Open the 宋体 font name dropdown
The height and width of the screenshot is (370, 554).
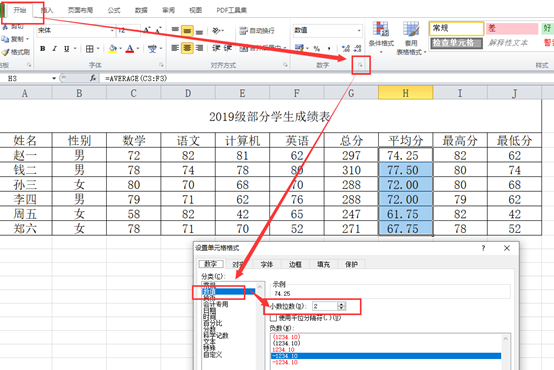(x=112, y=30)
